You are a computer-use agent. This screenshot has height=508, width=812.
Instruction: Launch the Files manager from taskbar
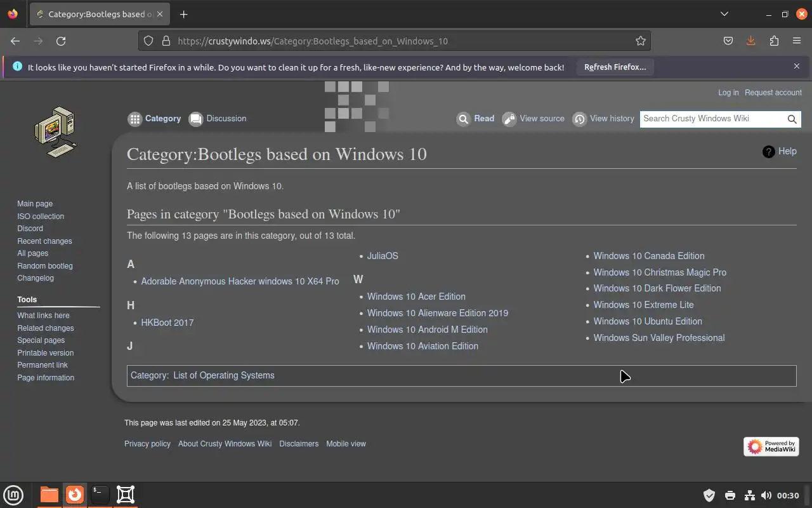tap(49, 495)
